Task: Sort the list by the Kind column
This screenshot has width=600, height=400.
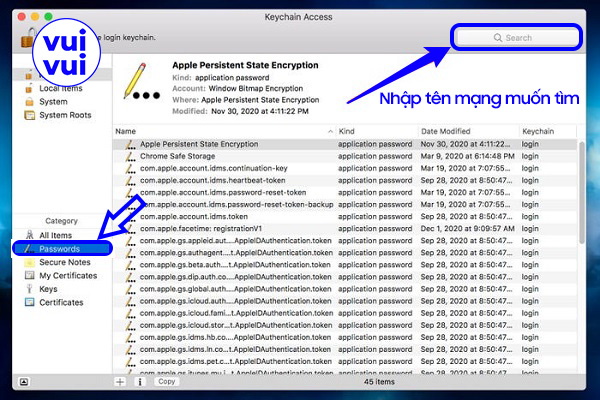Action: (x=377, y=131)
